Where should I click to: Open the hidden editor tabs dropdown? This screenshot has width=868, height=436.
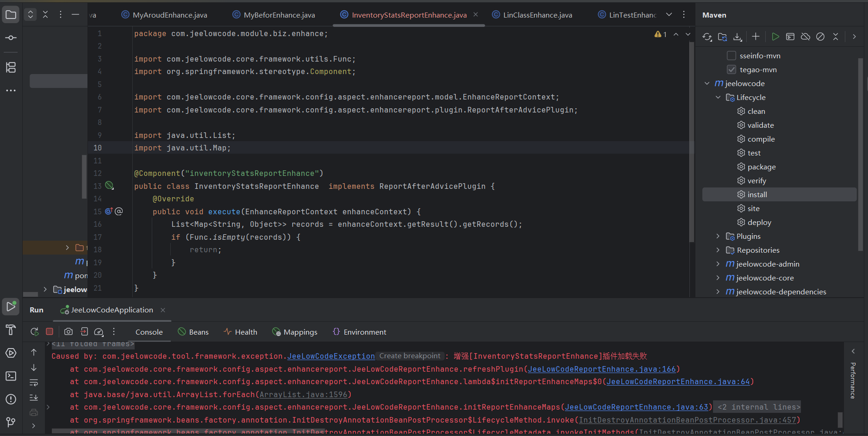669,15
